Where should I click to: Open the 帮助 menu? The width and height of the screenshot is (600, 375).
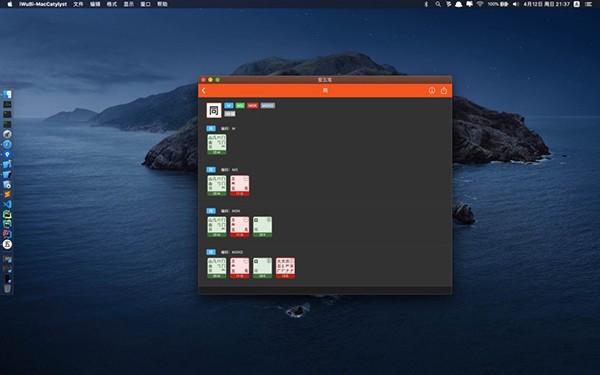[162, 4]
